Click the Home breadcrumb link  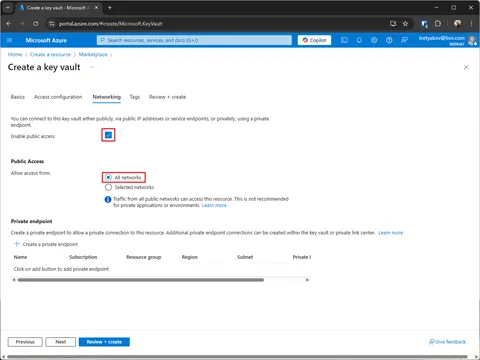[15, 54]
